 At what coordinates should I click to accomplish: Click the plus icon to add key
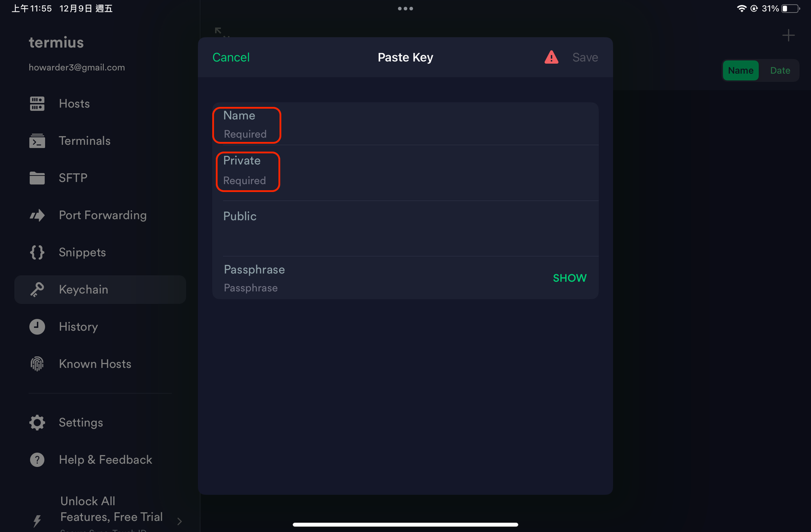(x=788, y=35)
